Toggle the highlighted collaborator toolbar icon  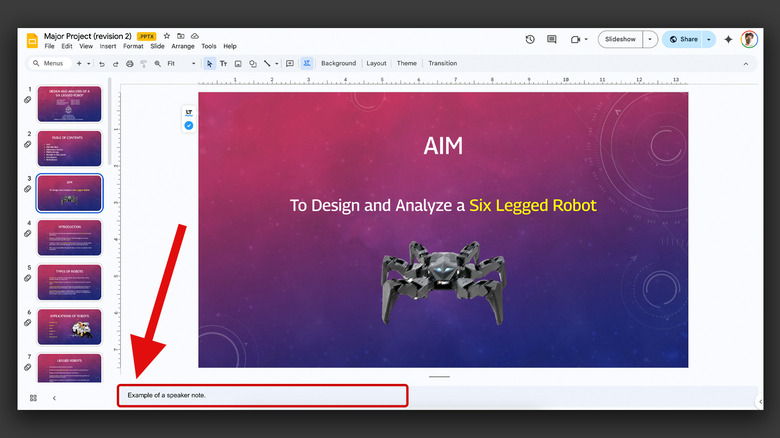tap(307, 64)
